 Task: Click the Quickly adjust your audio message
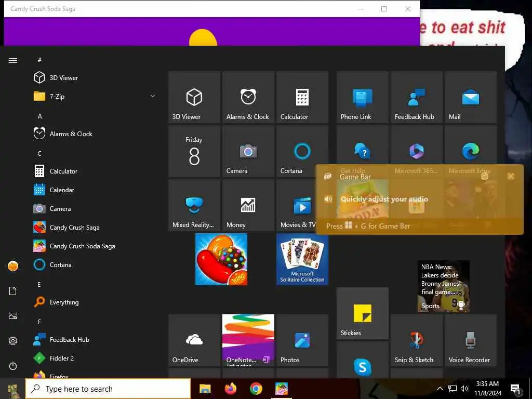[x=384, y=199]
